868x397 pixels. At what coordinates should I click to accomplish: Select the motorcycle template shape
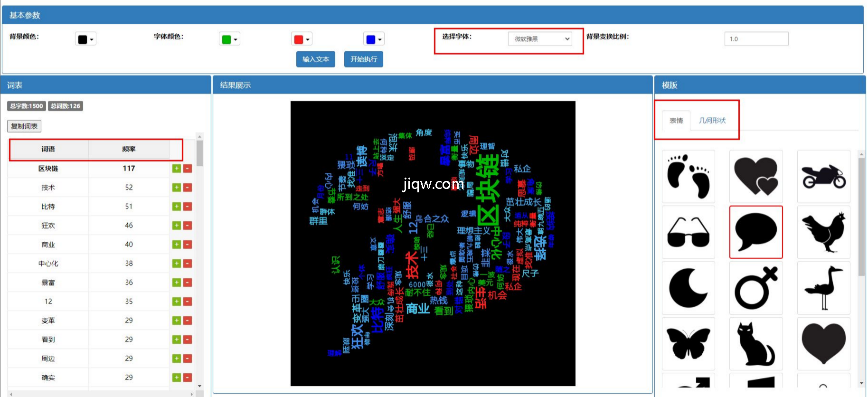tap(823, 177)
